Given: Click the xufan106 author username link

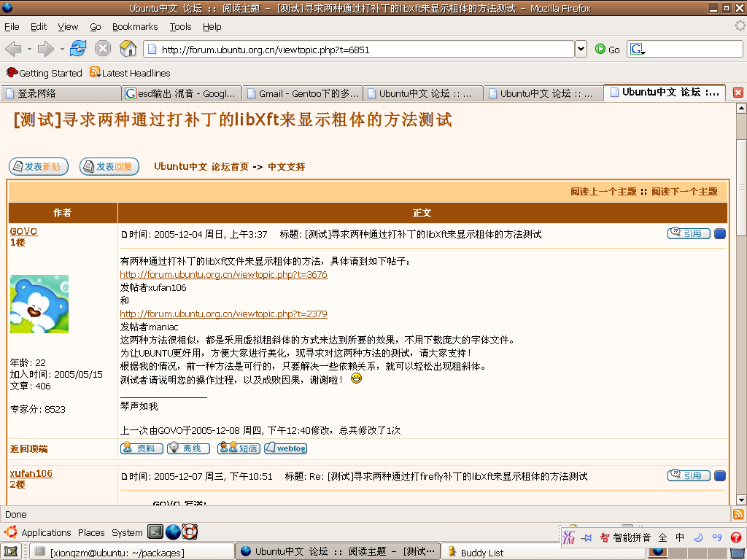Looking at the screenshot, I should click(31, 473).
